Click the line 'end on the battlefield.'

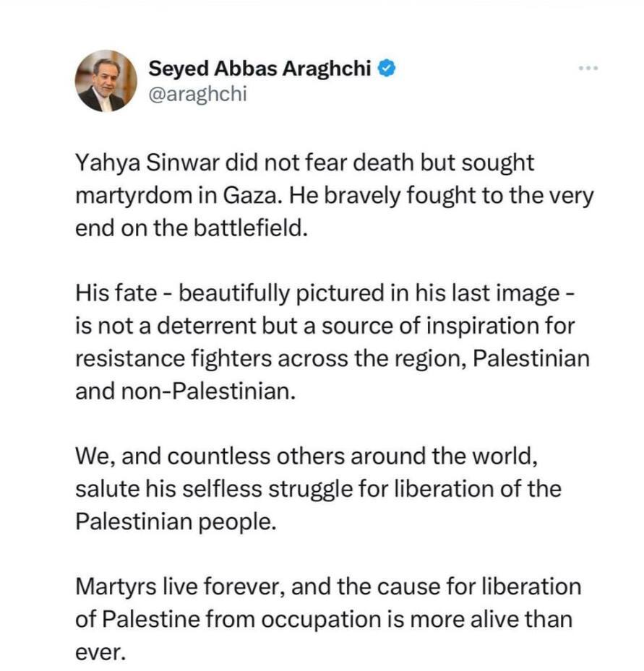pos(192,228)
